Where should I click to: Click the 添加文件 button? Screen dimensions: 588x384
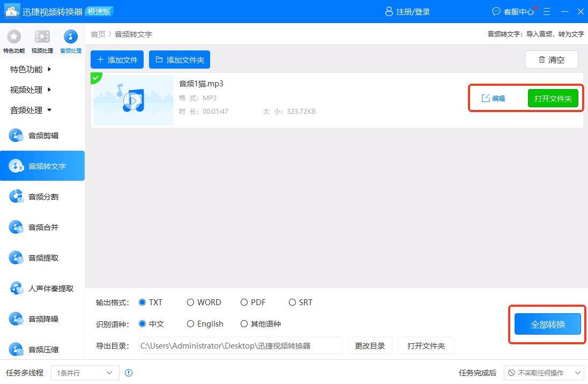point(117,60)
